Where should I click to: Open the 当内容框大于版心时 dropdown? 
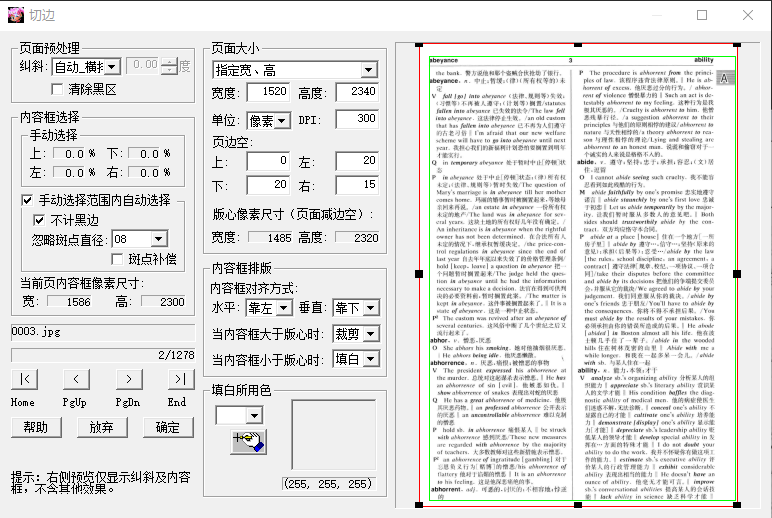370,334
